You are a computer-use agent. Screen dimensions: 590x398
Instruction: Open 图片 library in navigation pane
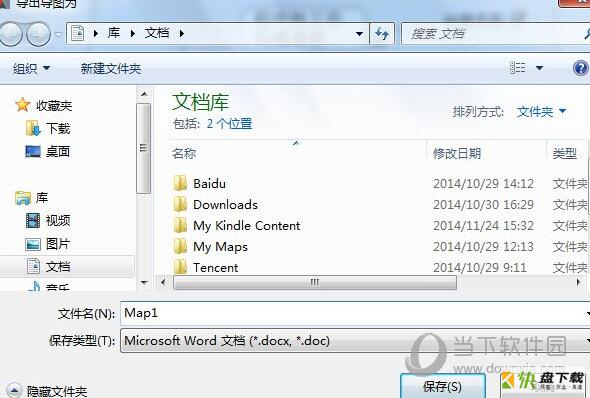pyautogui.click(x=58, y=244)
